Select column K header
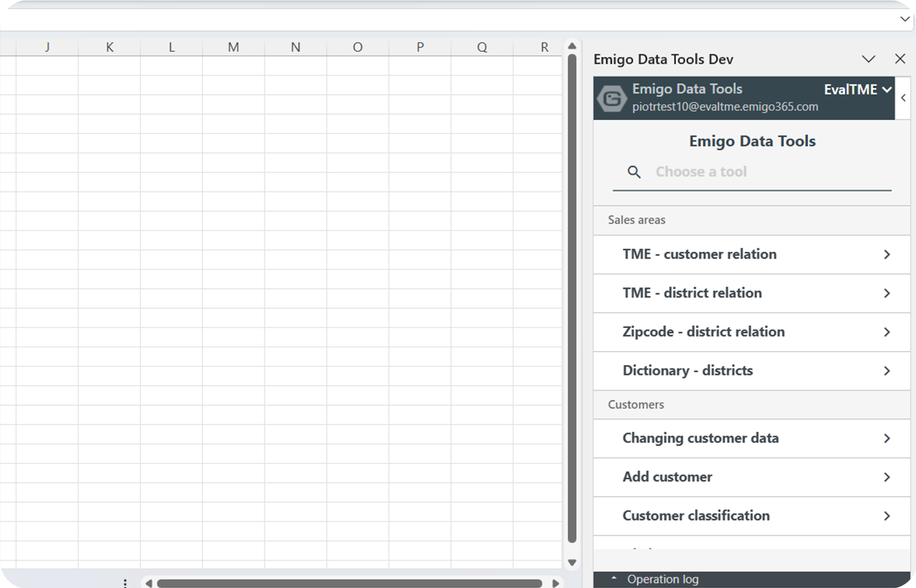Viewport: 916px width, 588px height. 110,47
